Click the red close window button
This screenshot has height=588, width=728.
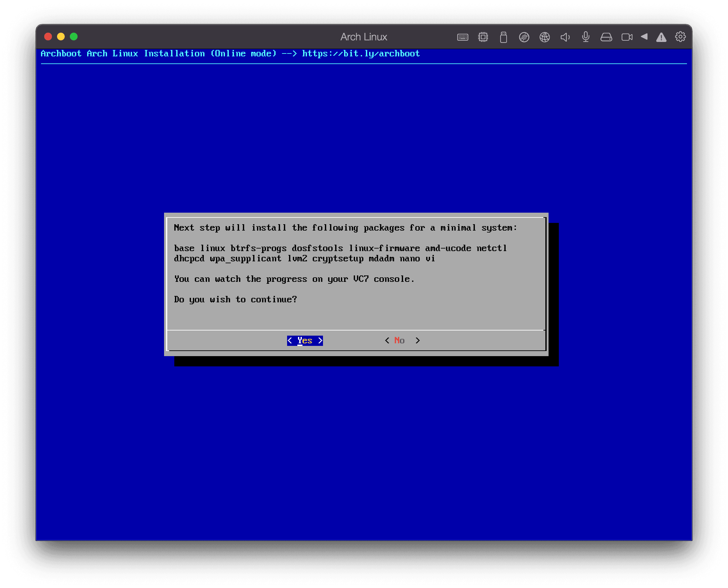tap(48, 37)
